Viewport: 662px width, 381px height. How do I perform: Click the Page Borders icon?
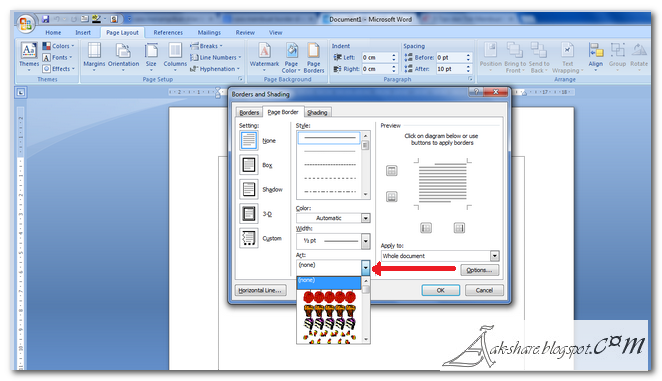tap(314, 58)
